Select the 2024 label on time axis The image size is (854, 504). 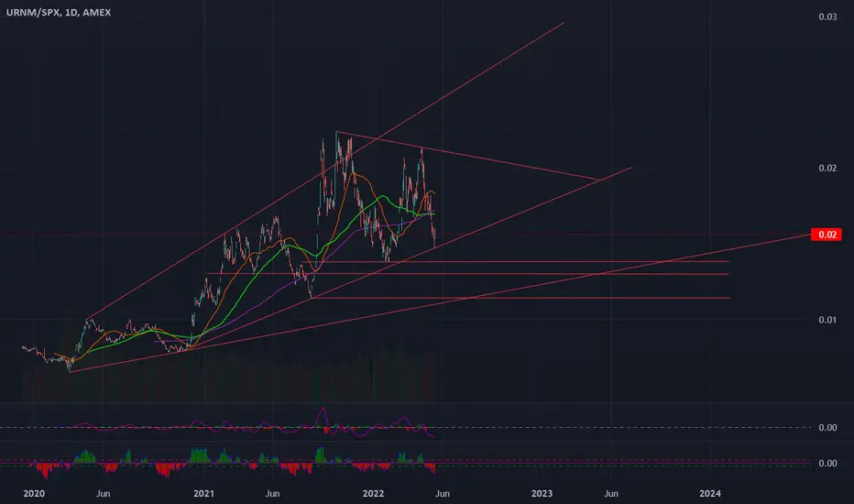tap(709, 493)
